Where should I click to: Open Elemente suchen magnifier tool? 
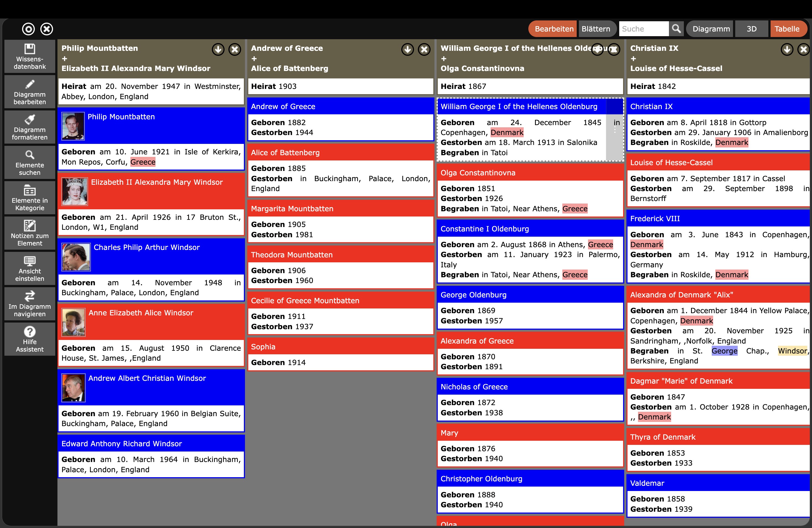30,162
